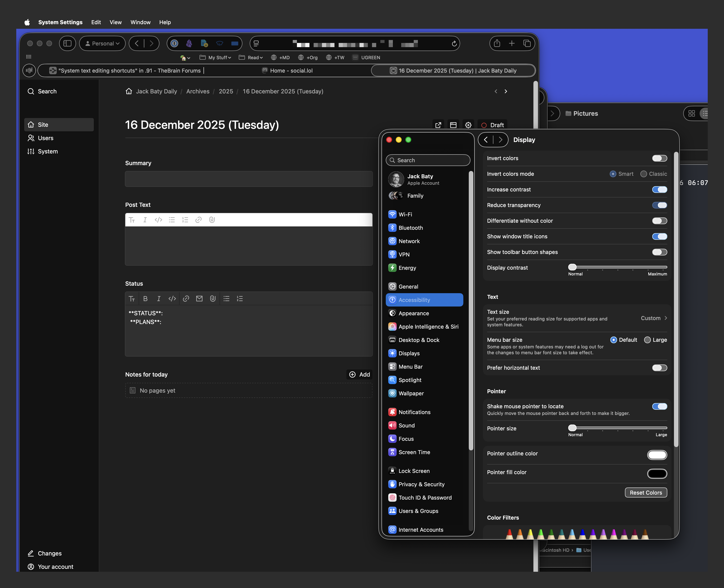Toggle bold formatting in the Status editor
This screenshot has width=724, height=588.
coord(145,298)
